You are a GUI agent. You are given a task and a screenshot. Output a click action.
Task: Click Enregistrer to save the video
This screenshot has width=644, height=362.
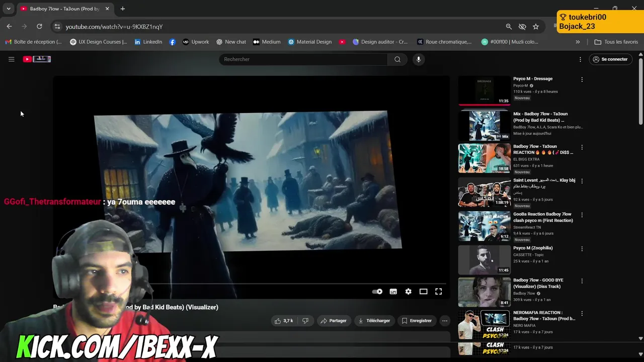(417, 321)
